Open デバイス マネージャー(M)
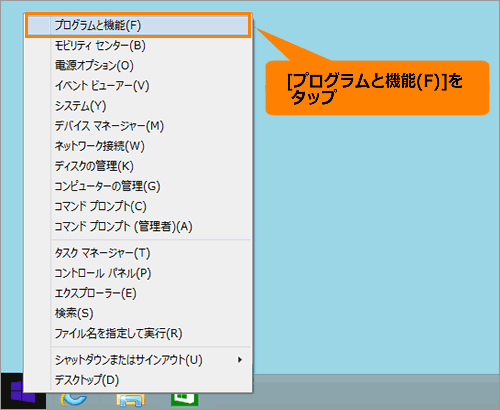The image size is (500, 410). tap(138, 126)
